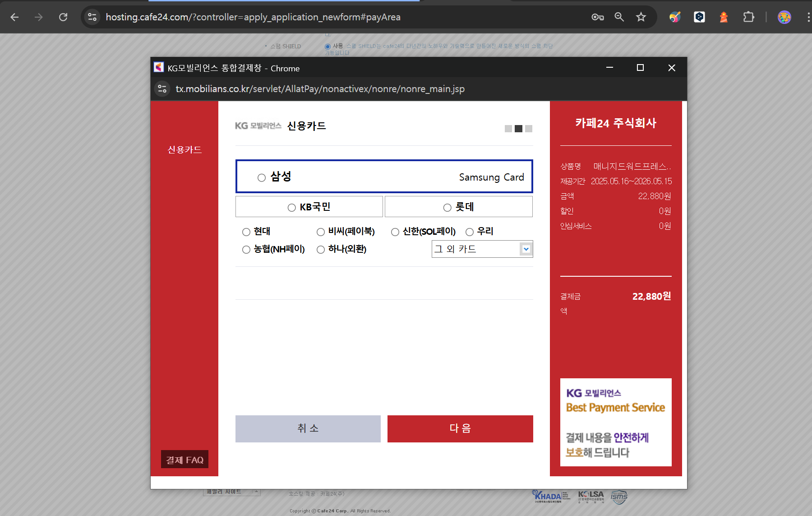Select the 신용카드 sidebar menu item
The image size is (812, 516).
pyautogui.click(x=185, y=149)
